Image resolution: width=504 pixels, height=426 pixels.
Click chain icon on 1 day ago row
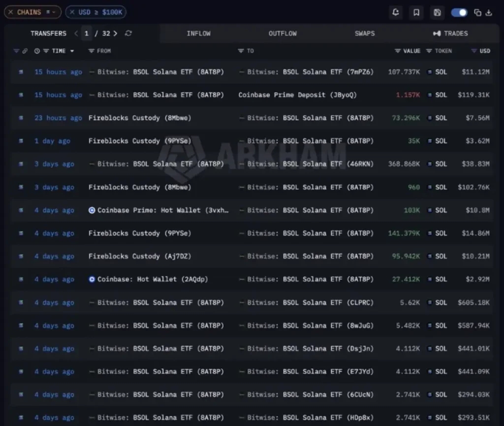[21, 141]
